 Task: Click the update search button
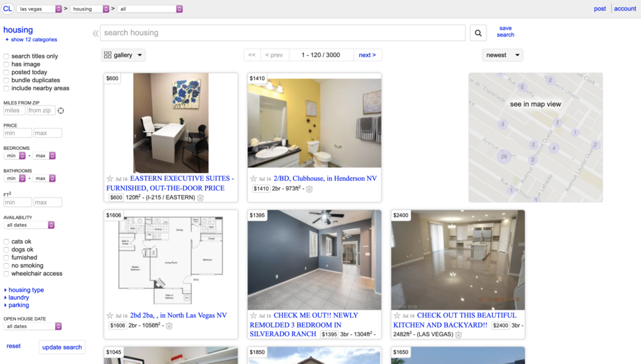coord(62,347)
